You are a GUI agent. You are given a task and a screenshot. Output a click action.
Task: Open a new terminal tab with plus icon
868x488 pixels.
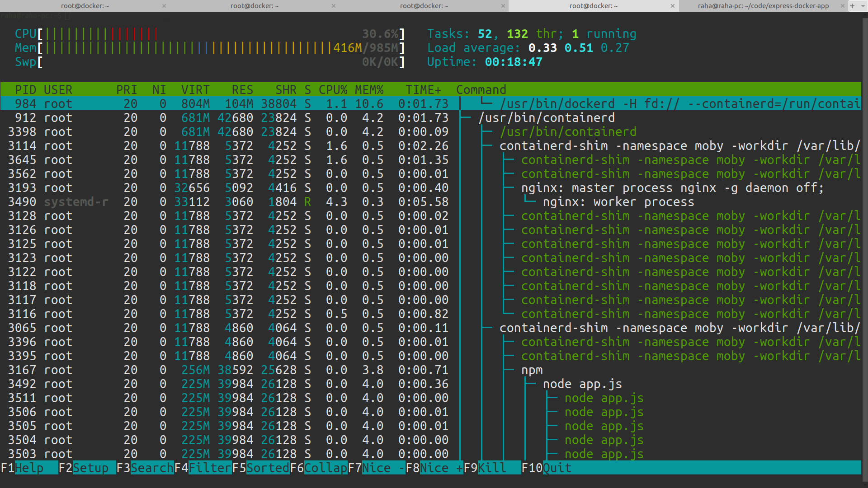(x=852, y=6)
